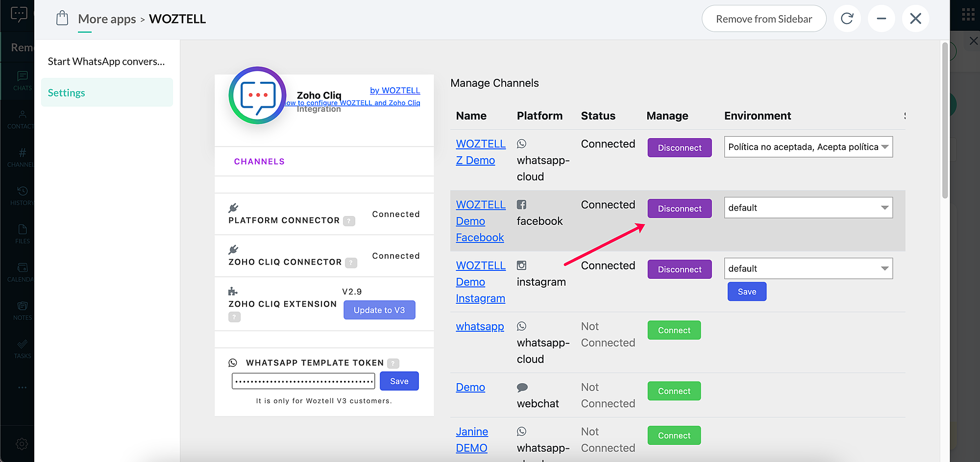Click the Facebook platform icon

(x=521, y=205)
